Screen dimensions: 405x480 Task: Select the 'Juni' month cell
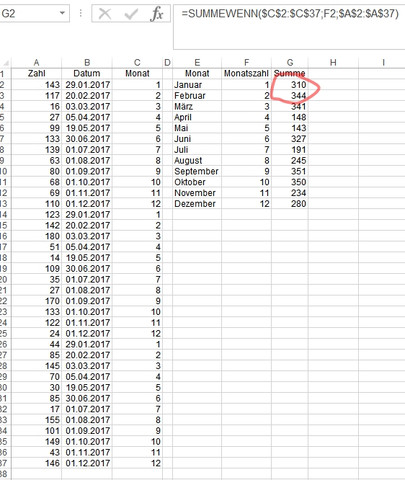(197, 139)
